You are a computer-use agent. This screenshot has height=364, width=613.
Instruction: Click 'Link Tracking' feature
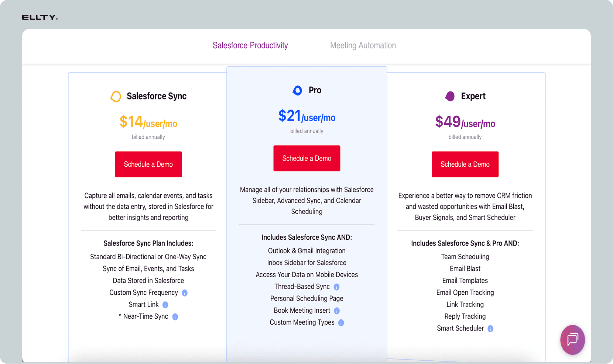pyautogui.click(x=465, y=305)
